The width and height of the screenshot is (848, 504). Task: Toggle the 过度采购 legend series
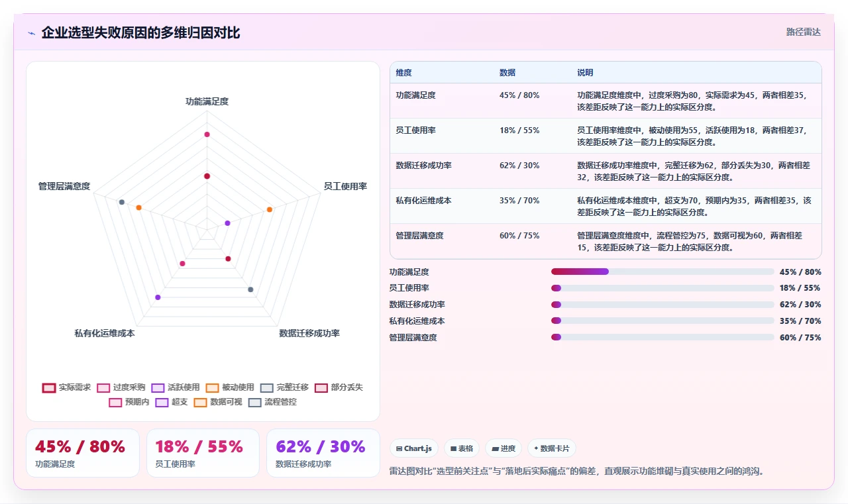click(x=121, y=387)
